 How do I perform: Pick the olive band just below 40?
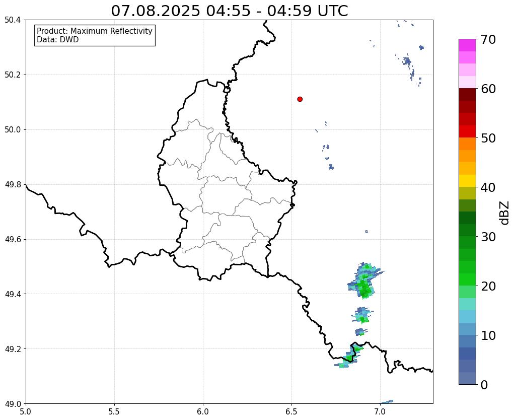coord(467,193)
